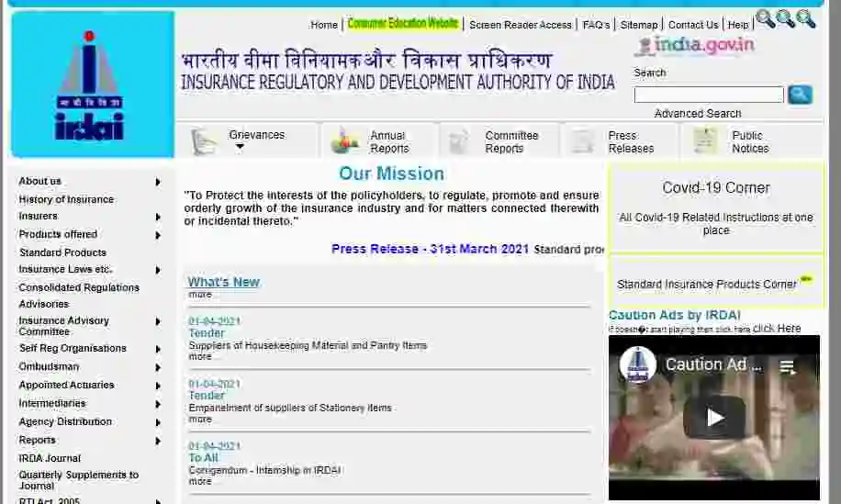
Task: Expand the Self Reg Organisations arrow
Action: [158, 349]
